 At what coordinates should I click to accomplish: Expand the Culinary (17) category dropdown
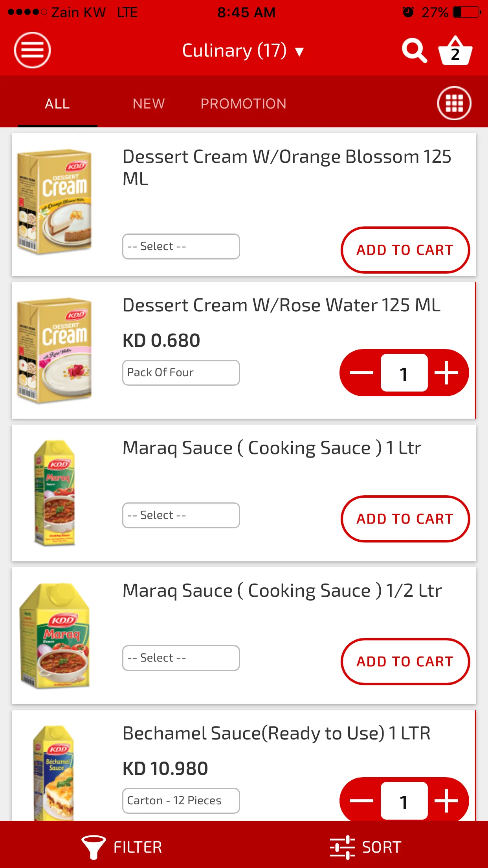pyautogui.click(x=244, y=51)
